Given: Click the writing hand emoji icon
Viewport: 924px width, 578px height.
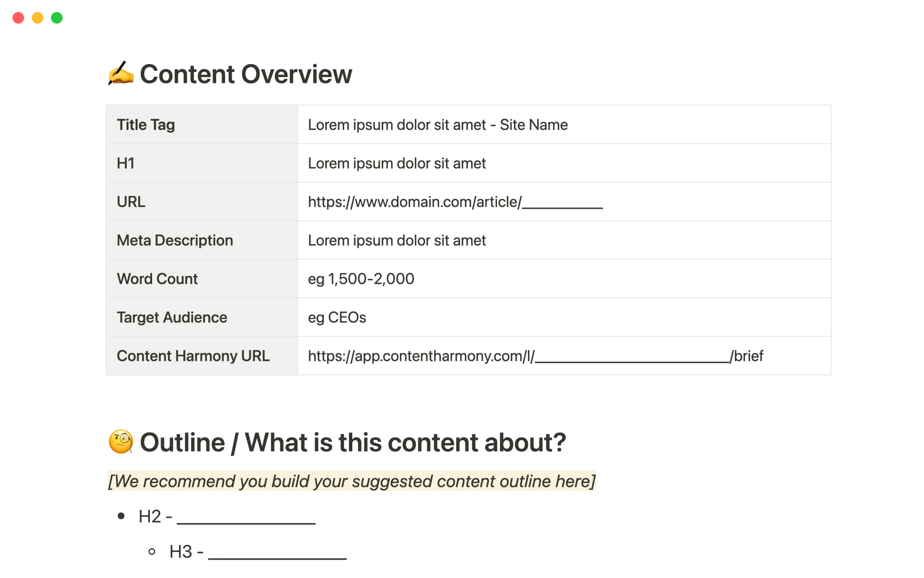Looking at the screenshot, I should 121,74.
